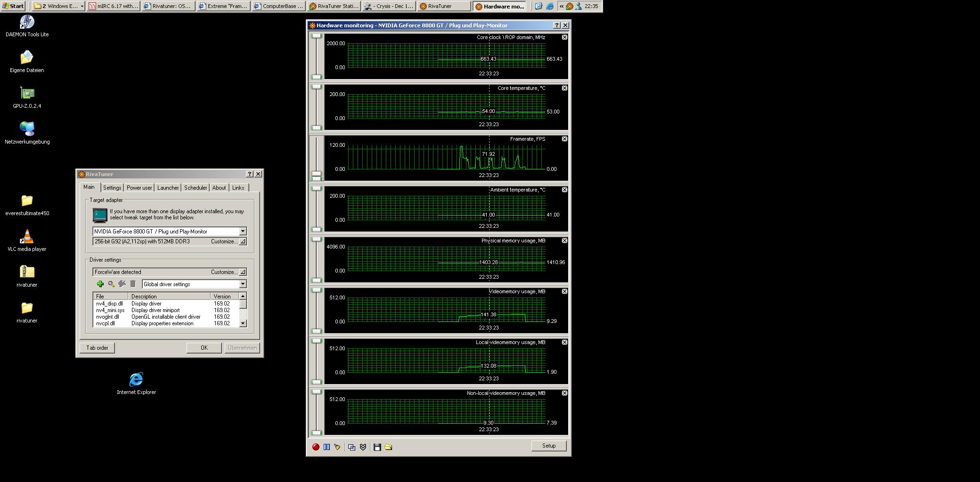The width and height of the screenshot is (980, 482).
Task: Click the magnifier icon in Driver settings
Action: [111, 284]
